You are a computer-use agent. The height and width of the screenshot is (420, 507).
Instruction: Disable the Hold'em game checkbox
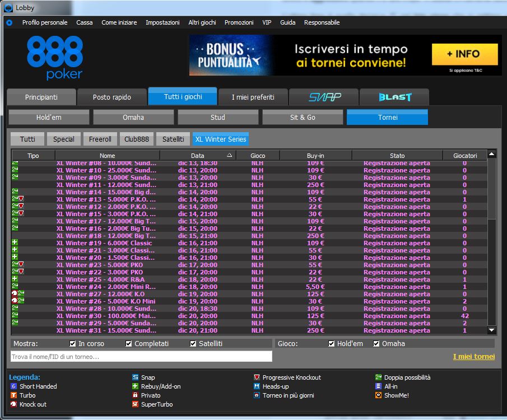click(332, 343)
